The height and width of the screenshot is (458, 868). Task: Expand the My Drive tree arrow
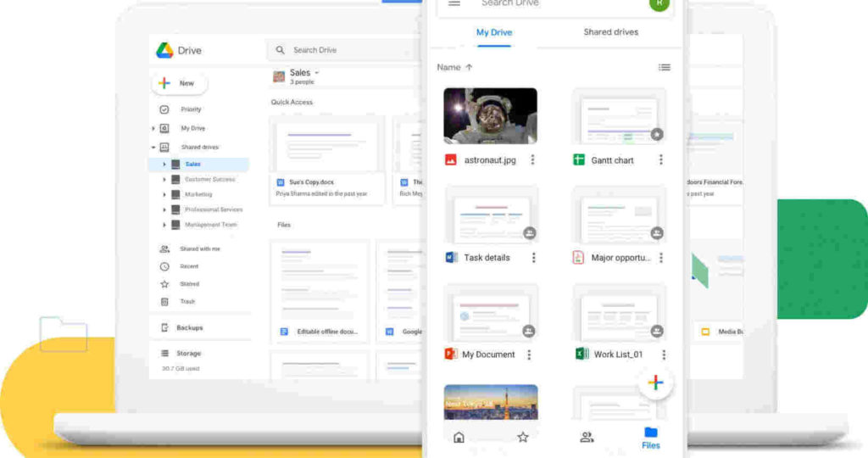153,128
